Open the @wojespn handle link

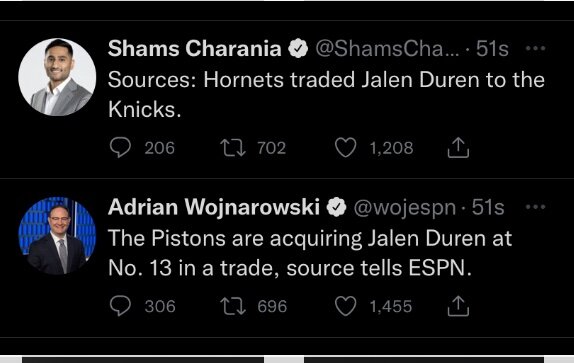tap(405, 208)
